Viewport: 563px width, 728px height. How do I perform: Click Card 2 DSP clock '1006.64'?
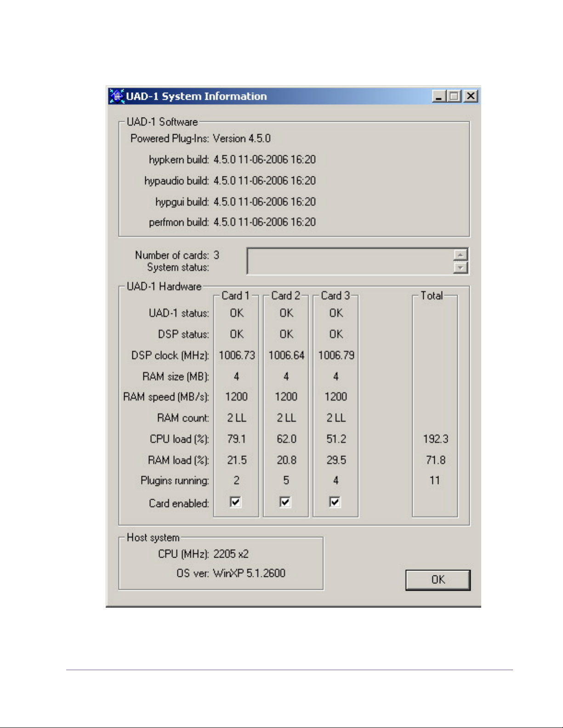pos(286,355)
